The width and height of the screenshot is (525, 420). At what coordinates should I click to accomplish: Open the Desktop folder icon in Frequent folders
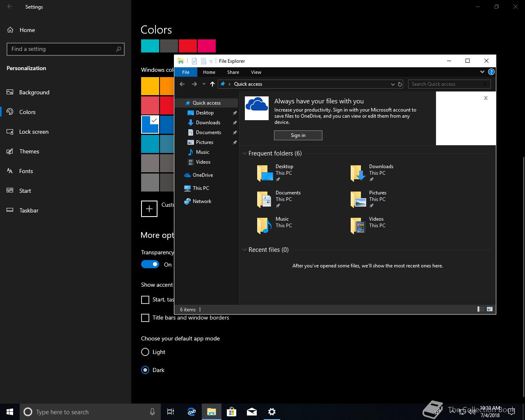coord(265,173)
